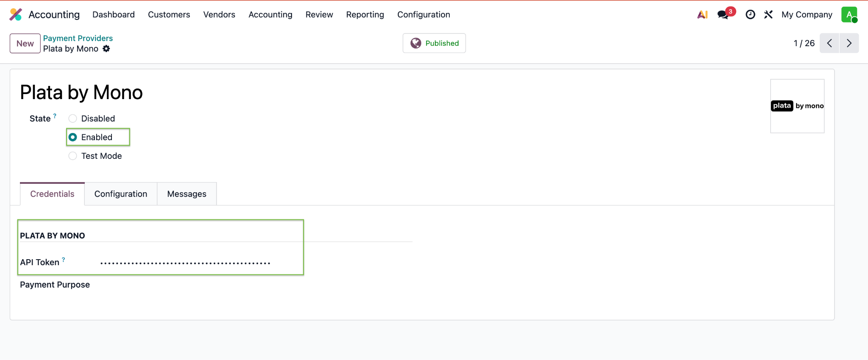Image resolution: width=868 pixels, height=360 pixels.
Task: Go to previous record arrow
Action: (829, 43)
